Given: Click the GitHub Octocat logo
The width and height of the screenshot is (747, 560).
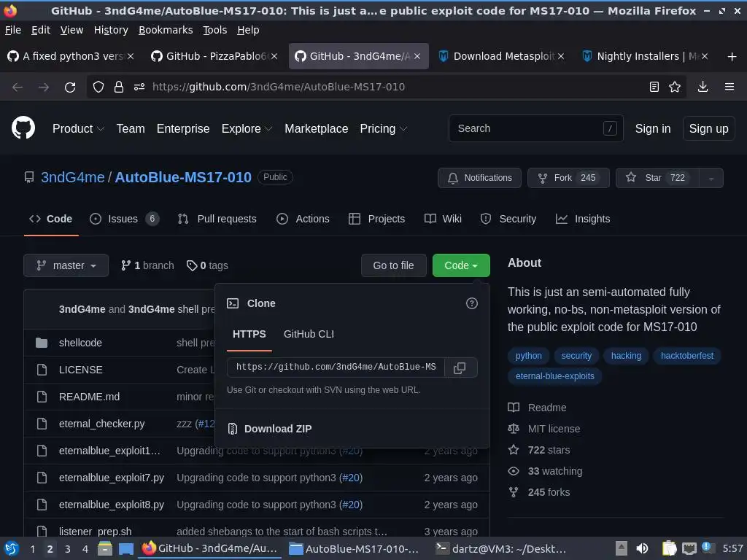Looking at the screenshot, I should coord(23,128).
